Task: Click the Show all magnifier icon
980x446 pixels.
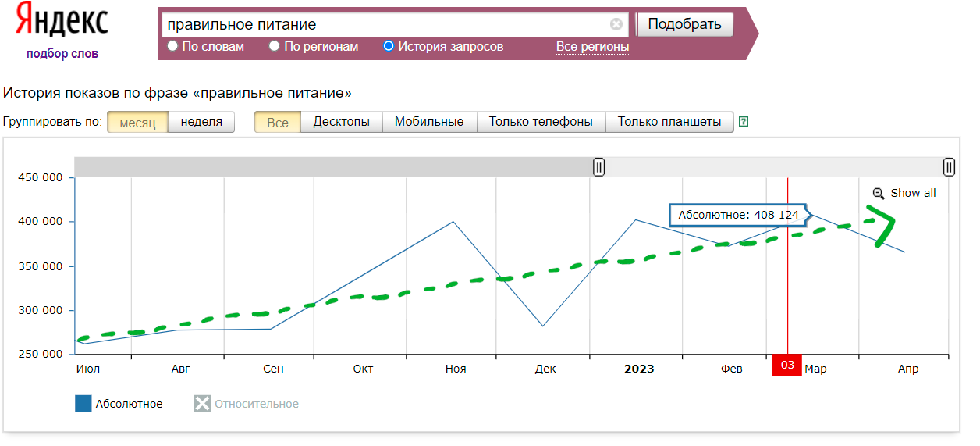Action: click(879, 194)
